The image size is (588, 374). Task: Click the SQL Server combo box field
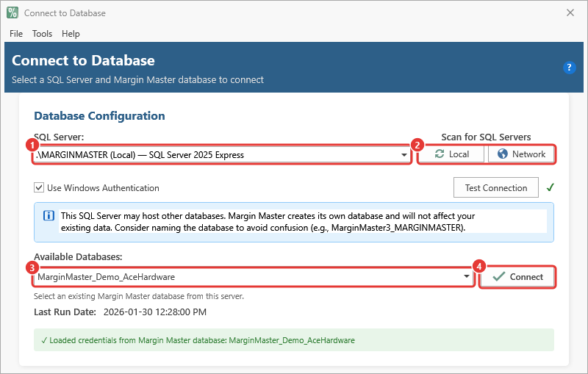(x=222, y=155)
